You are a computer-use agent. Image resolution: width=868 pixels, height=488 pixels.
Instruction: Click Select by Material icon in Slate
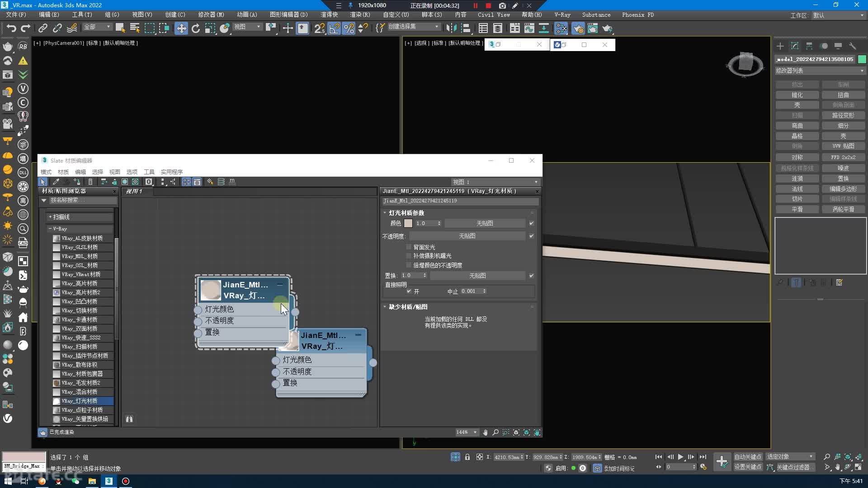click(x=210, y=182)
